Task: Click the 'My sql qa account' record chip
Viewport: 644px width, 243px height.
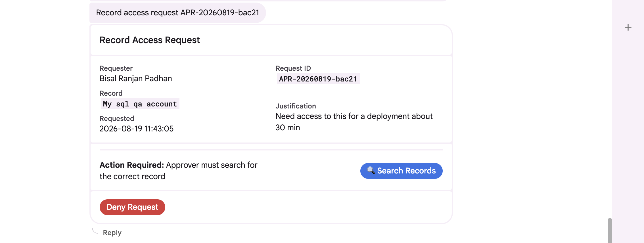Action: pos(140,104)
